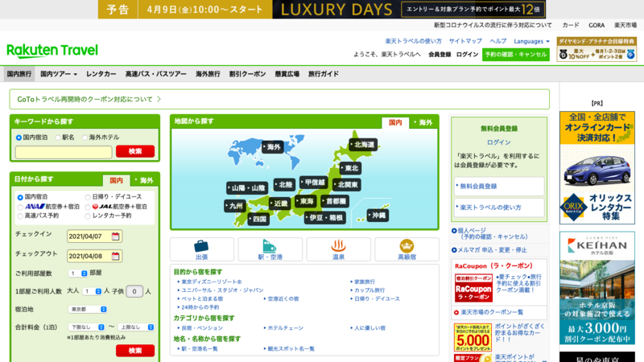
Task: Open the 海外旅行 navigation item
Action: coord(208,74)
